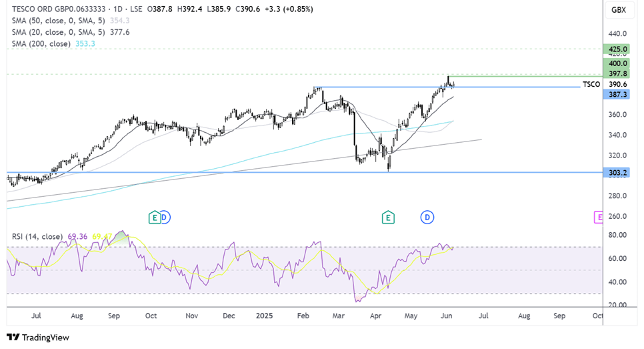
Task: Click the 397.8 green price label
Action: click(618, 73)
